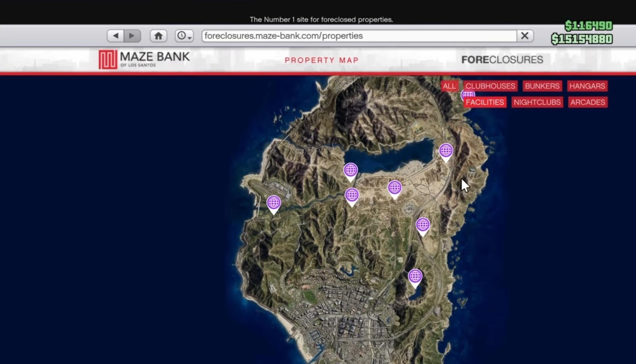Screen dimensions: 636x364
Task: Open the browser home page icon
Action: 158,35
